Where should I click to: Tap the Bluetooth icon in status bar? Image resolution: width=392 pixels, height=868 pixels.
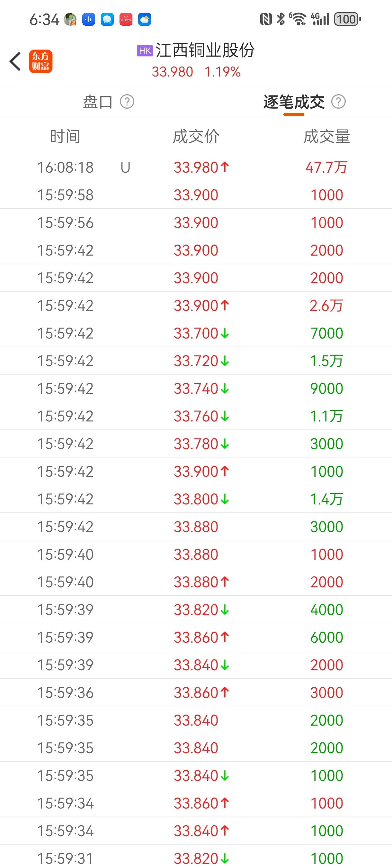pyautogui.click(x=281, y=19)
